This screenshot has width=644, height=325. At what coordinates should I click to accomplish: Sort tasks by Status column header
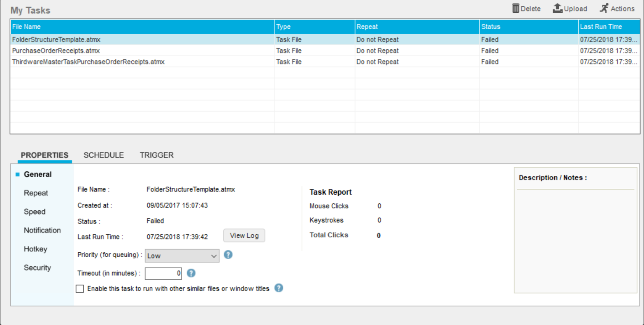pos(491,27)
